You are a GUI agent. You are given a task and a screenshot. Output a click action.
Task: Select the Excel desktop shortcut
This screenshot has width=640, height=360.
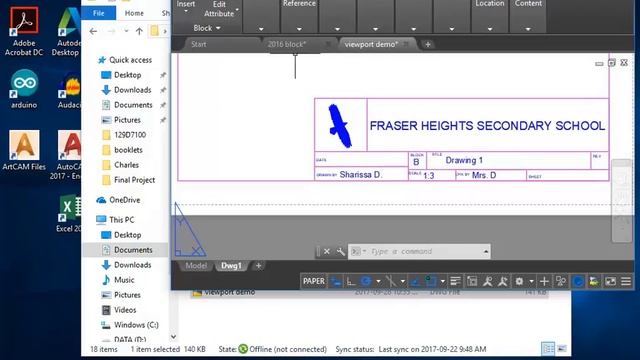pyautogui.click(x=69, y=213)
